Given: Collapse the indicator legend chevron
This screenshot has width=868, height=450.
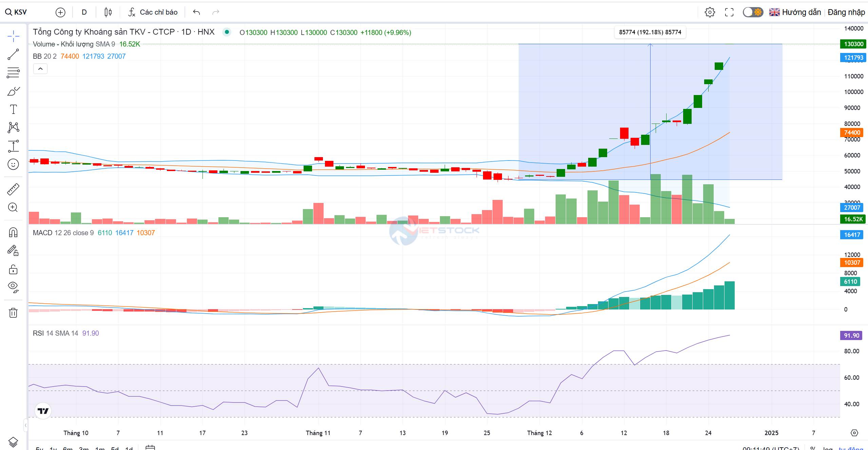Looking at the screenshot, I should (x=40, y=69).
